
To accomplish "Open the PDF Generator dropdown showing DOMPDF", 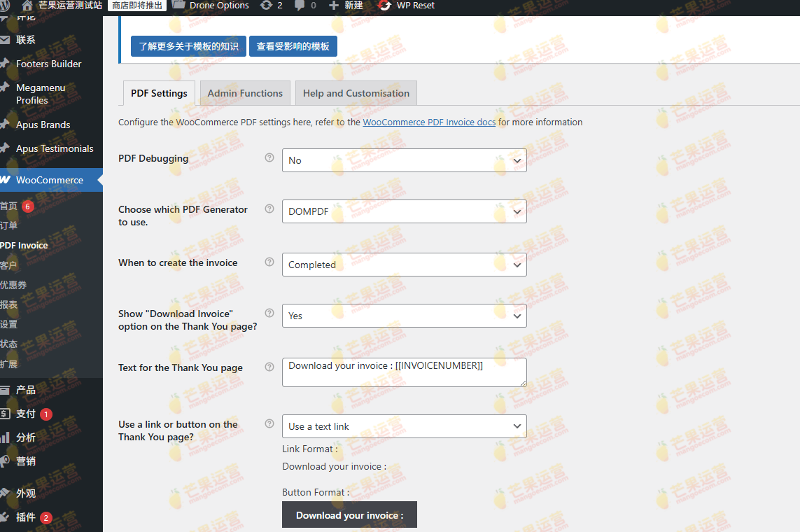I will click(404, 211).
